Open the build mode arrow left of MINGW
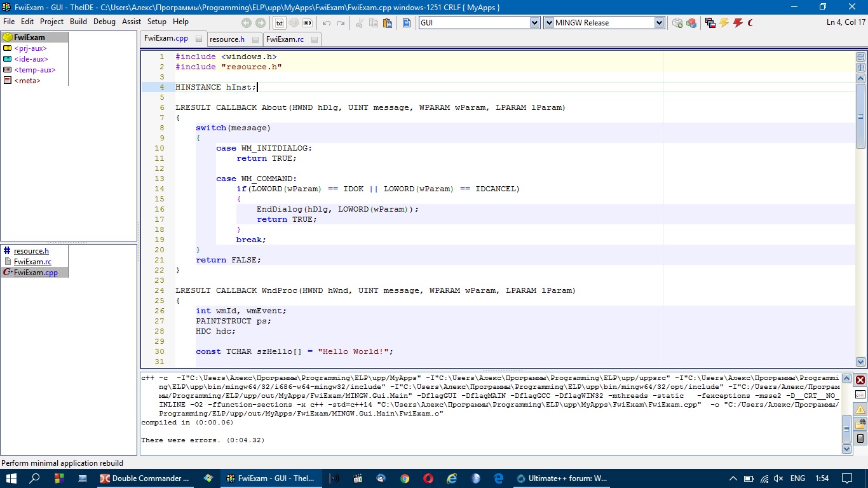 (549, 23)
